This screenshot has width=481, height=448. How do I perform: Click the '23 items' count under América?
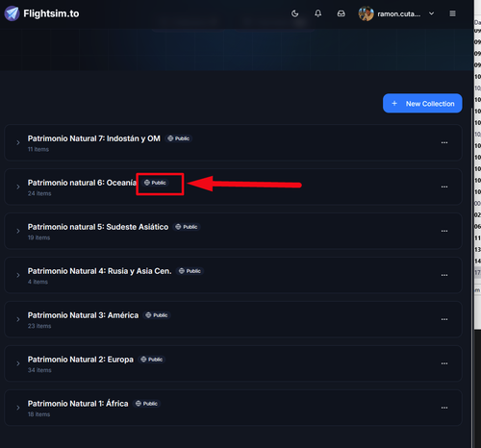(39, 326)
